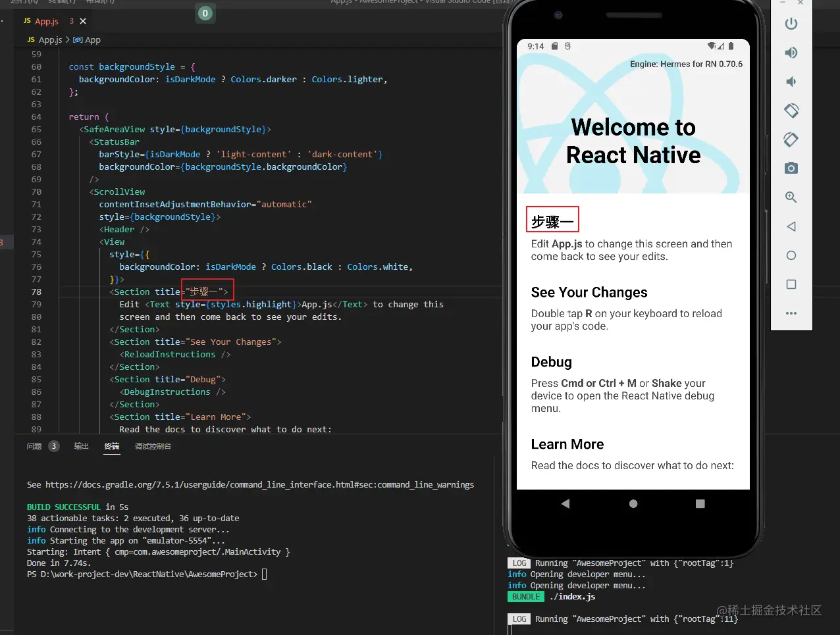Viewport: 840px width, 635px height.
Task: Click the 步骤一 string on line 78
Action: 204,292
